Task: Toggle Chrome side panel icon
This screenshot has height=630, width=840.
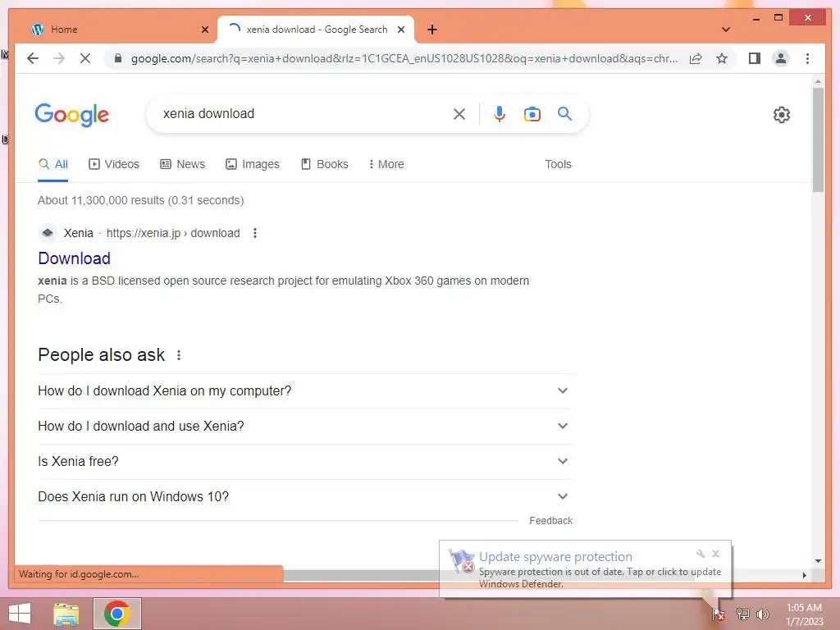Action: coord(755,58)
